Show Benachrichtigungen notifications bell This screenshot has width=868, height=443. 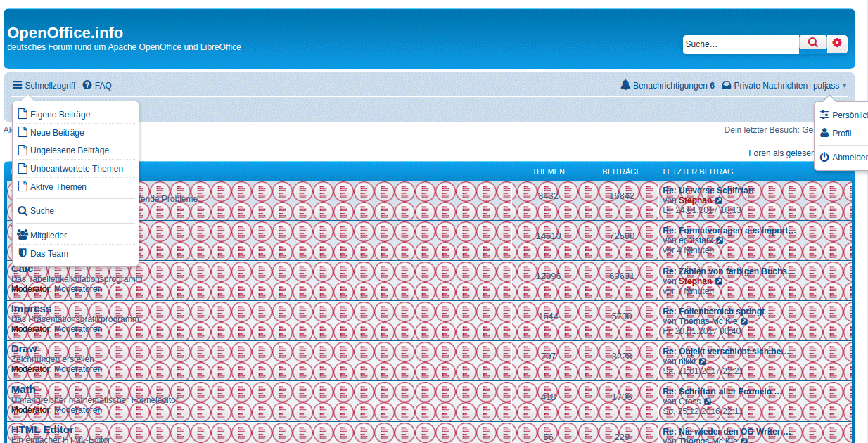point(668,86)
